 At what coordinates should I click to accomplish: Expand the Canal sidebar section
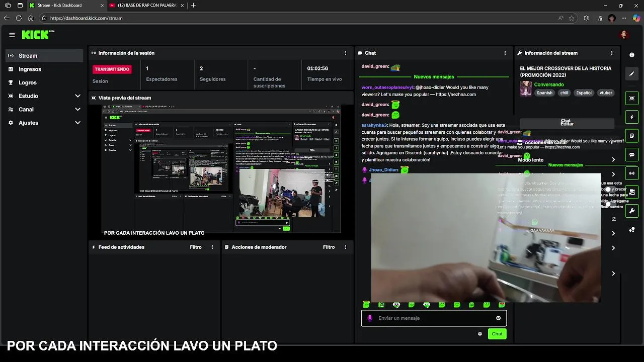pyautogui.click(x=77, y=109)
